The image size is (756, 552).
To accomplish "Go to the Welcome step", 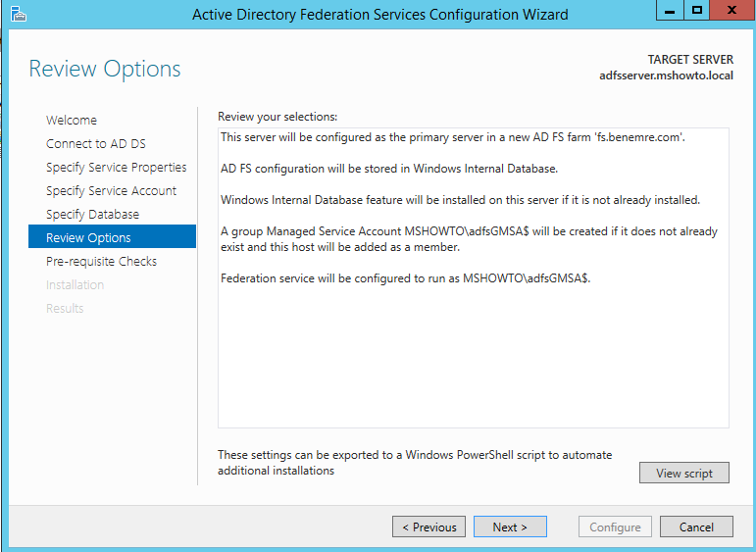I will click(x=72, y=120).
